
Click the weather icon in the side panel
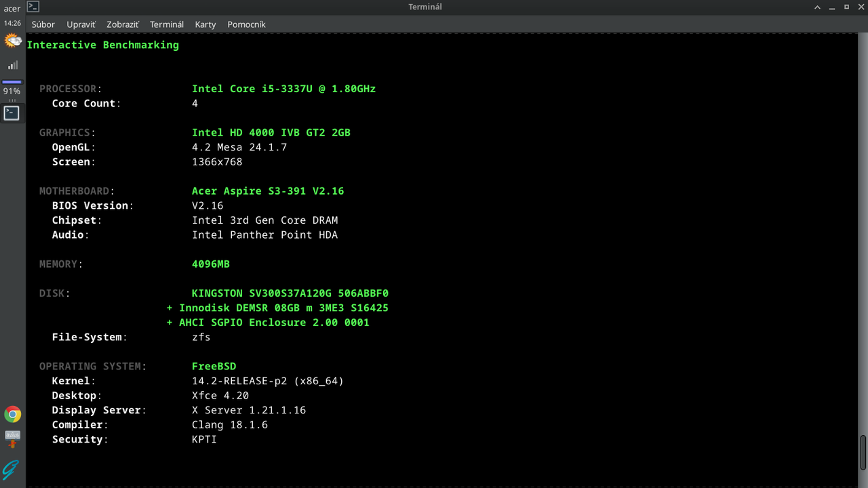12,41
